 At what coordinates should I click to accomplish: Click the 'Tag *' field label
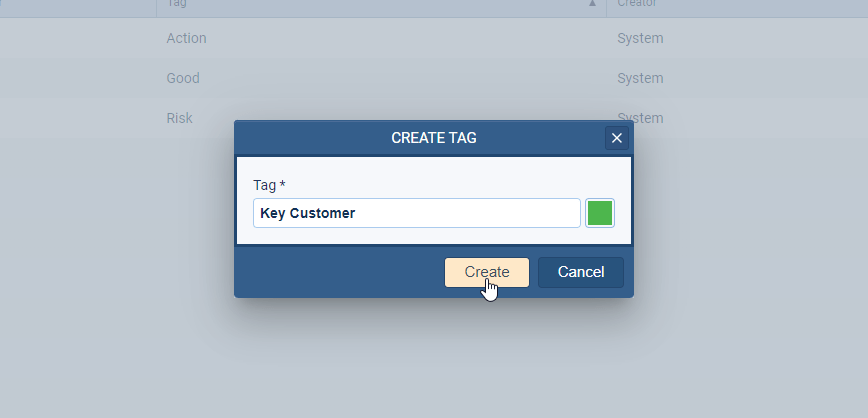(x=269, y=185)
